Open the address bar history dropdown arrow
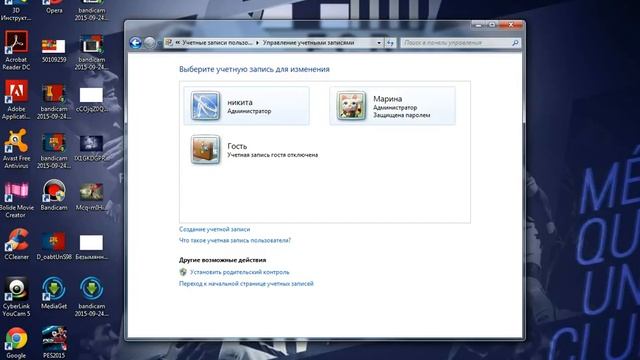 pyautogui.click(x=379, y=42)
